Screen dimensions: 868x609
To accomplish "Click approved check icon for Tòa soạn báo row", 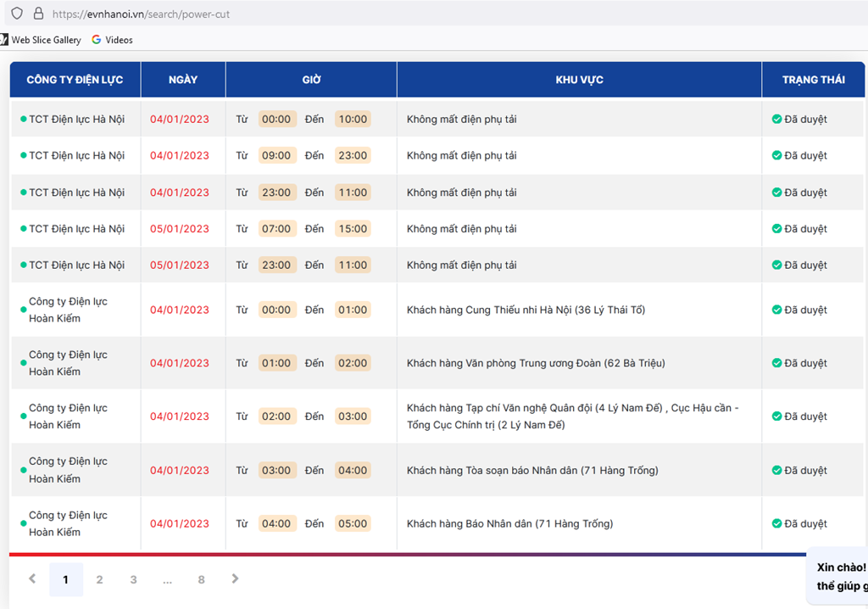I will pyautogui.click(x=776, y=471).
